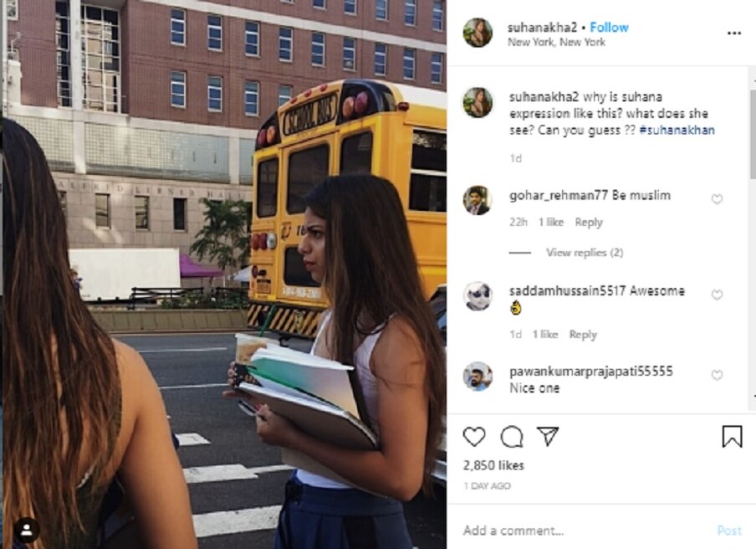The height and width of the screenshot is (549, 756).
Task: Open the #suhanakhan hashtag link
Action: (677, 131)
